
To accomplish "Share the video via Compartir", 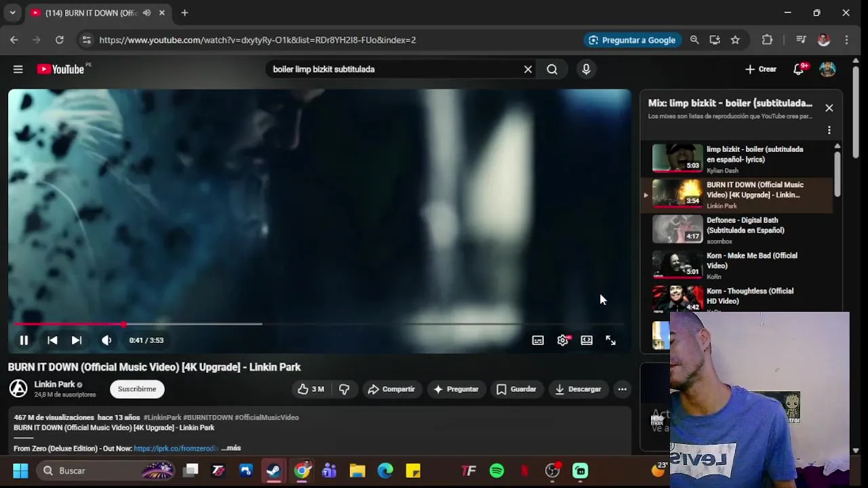I will [391, 389].
